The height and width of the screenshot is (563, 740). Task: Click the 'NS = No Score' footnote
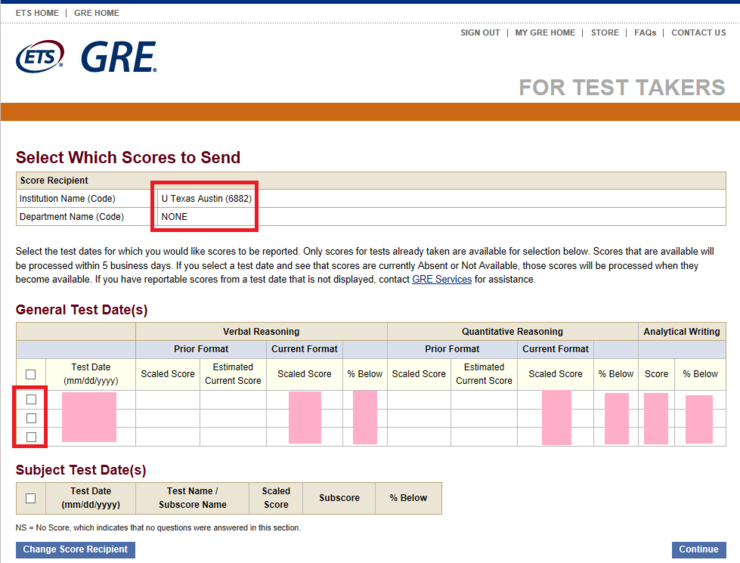point(158,528)
